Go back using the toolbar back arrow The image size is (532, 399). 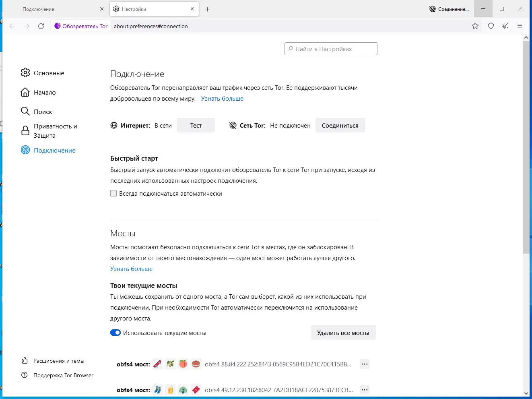[12, 26]
